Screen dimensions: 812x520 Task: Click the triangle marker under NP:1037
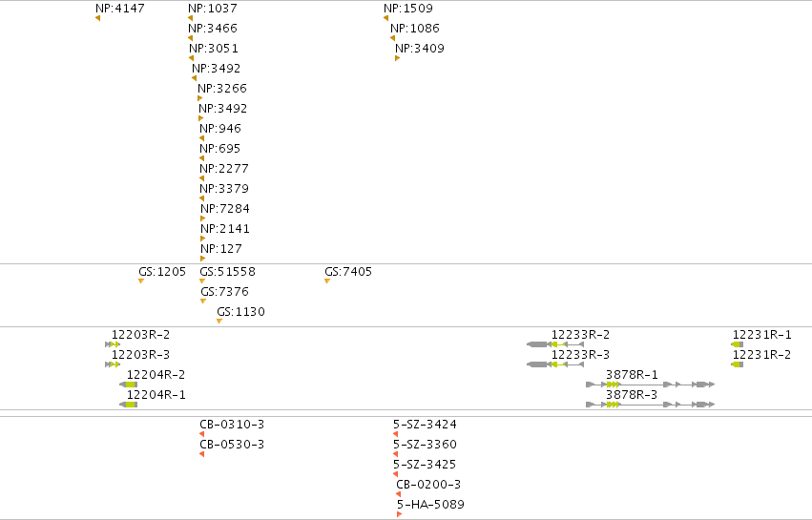[x=191, y=19]
